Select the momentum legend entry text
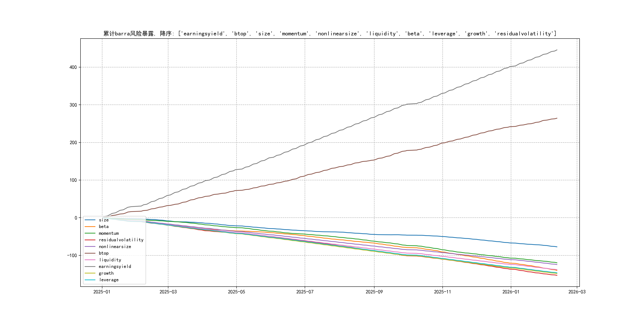The width and height of the screenshot is (644, 322). [109, 233]
